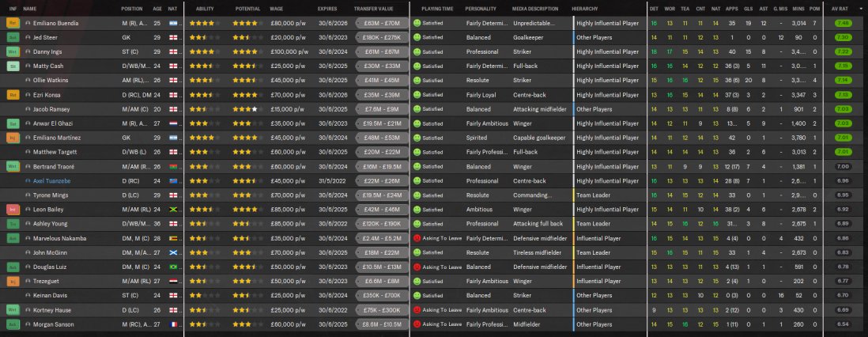The height and width of the screenshot is (337, 868).
Task: Click the potential stars for Ollie Watkins
Action: 248,81
